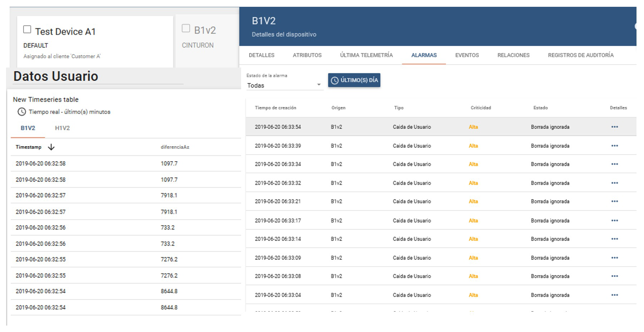This screenshot has height=332, width=644.
Task: Click the clock icon beside Tiempo real
Action: pyautogui.click(x=22, y=112)
